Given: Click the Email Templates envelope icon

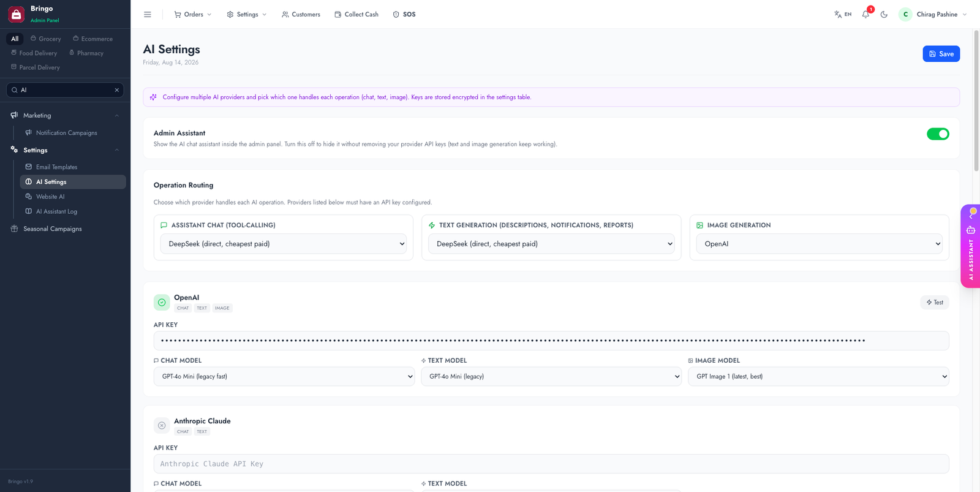Looking at the screenshot, I should [x=29, y=167].
